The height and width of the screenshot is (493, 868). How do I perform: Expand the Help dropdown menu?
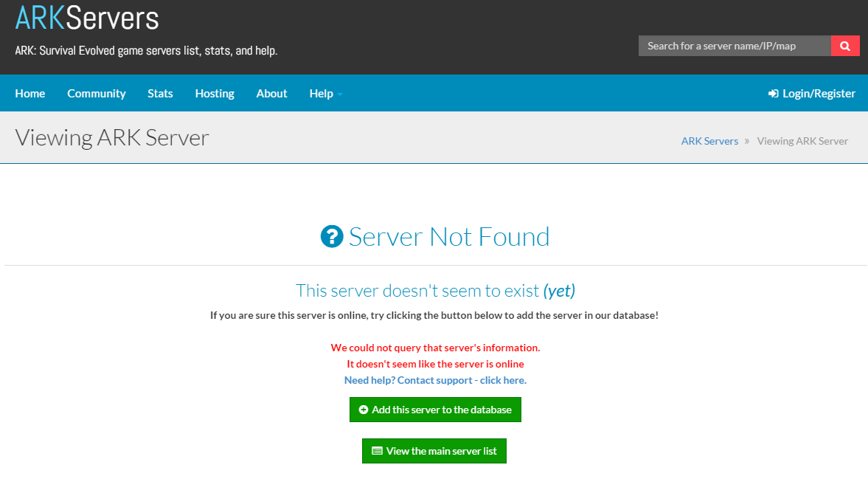click(326, 94)
